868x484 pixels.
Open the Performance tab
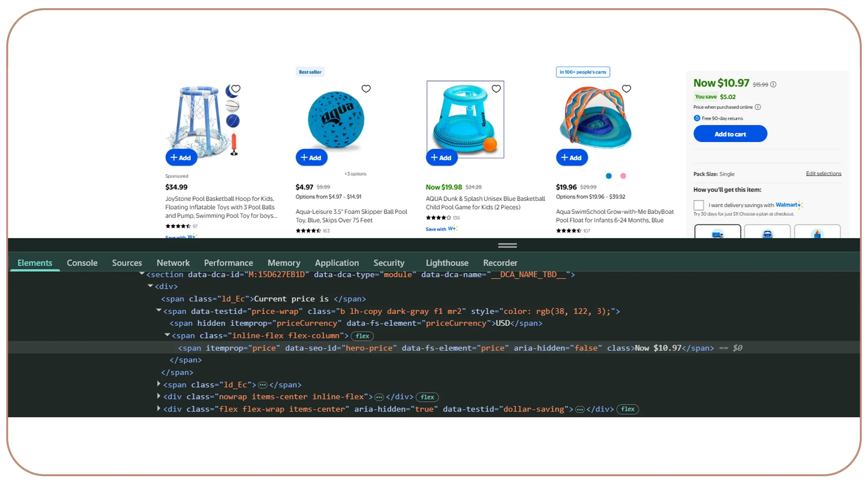click(x=228, y=263)
